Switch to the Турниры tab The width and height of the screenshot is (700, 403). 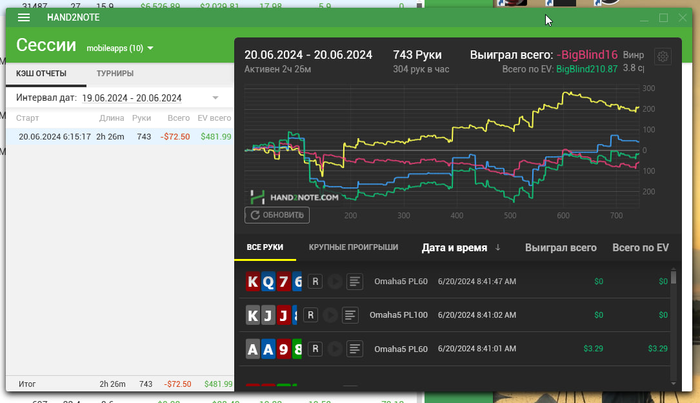[x=115, y=73]
